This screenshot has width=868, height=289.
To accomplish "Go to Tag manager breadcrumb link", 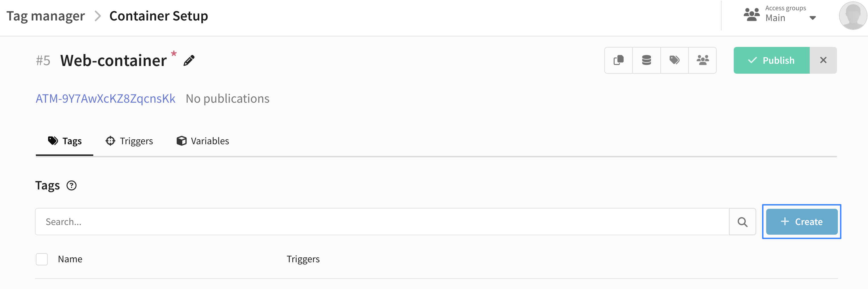I will click(46, 16).
